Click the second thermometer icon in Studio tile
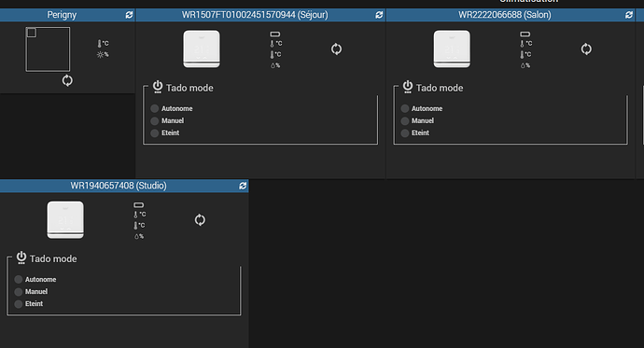644x348 pixels. pos(135,225)
